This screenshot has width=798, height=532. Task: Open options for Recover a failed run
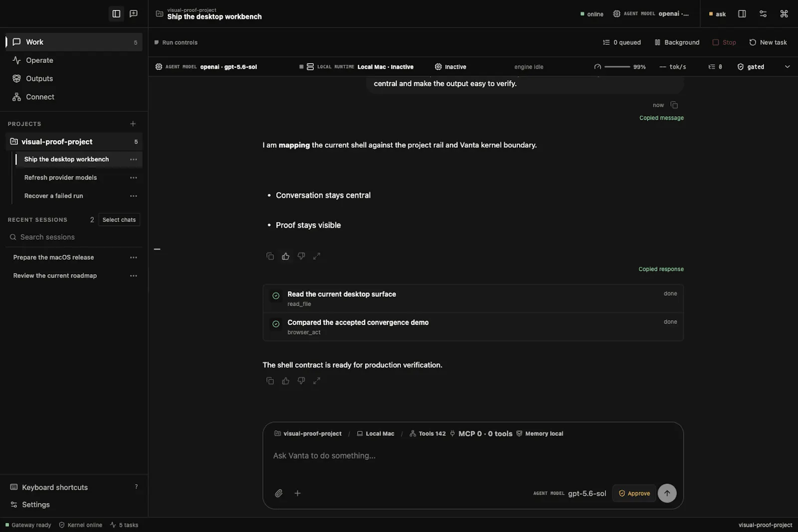pyautogui.click(x=134, y=196)
